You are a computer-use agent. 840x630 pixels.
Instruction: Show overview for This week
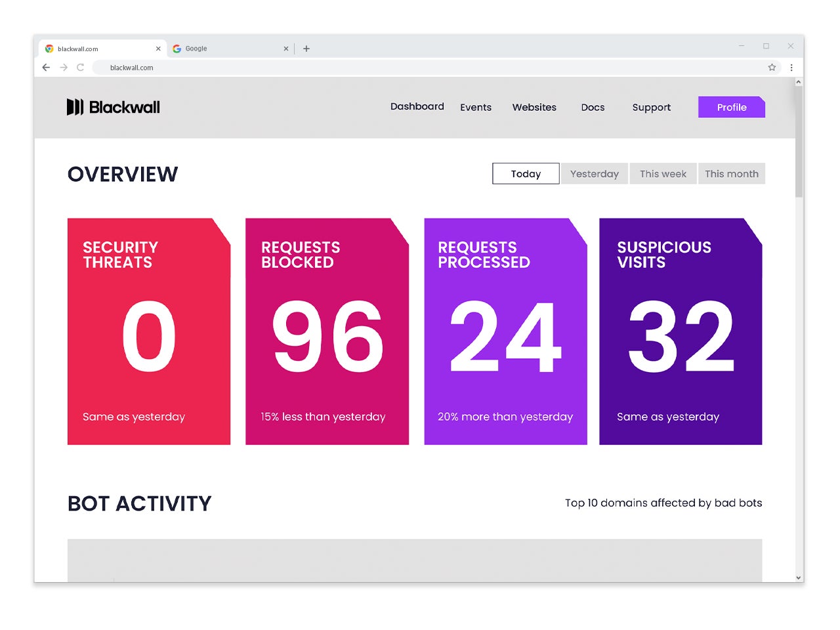point(663,174)
